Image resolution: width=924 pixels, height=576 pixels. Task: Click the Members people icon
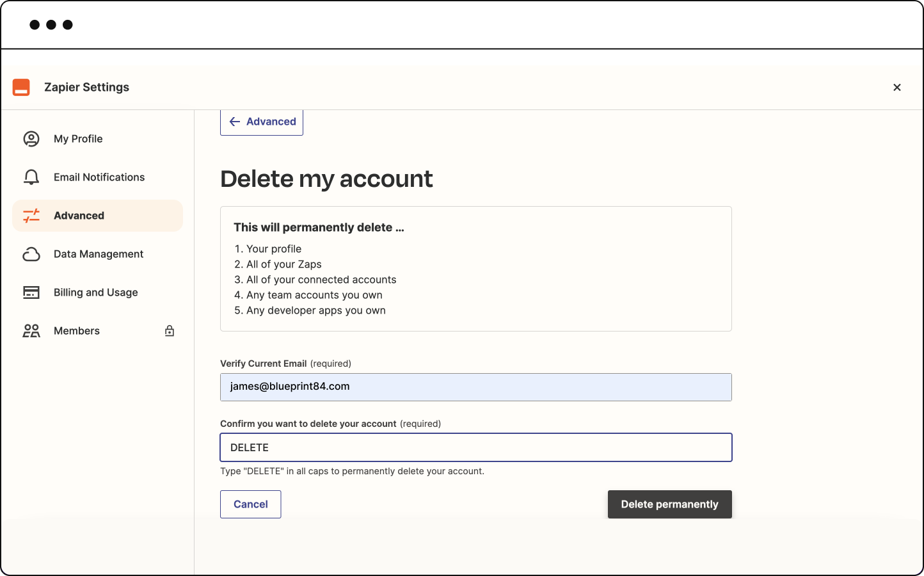(x=31, y=331)
